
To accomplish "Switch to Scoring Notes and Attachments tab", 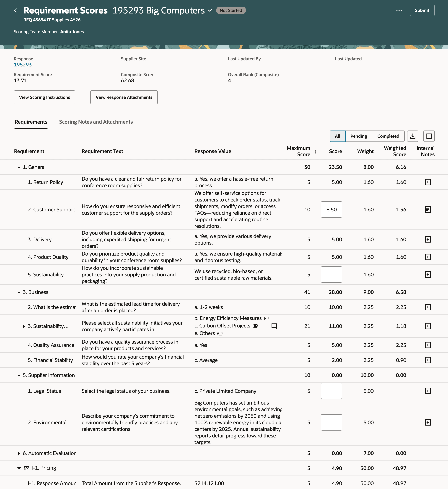I will 96,122.
